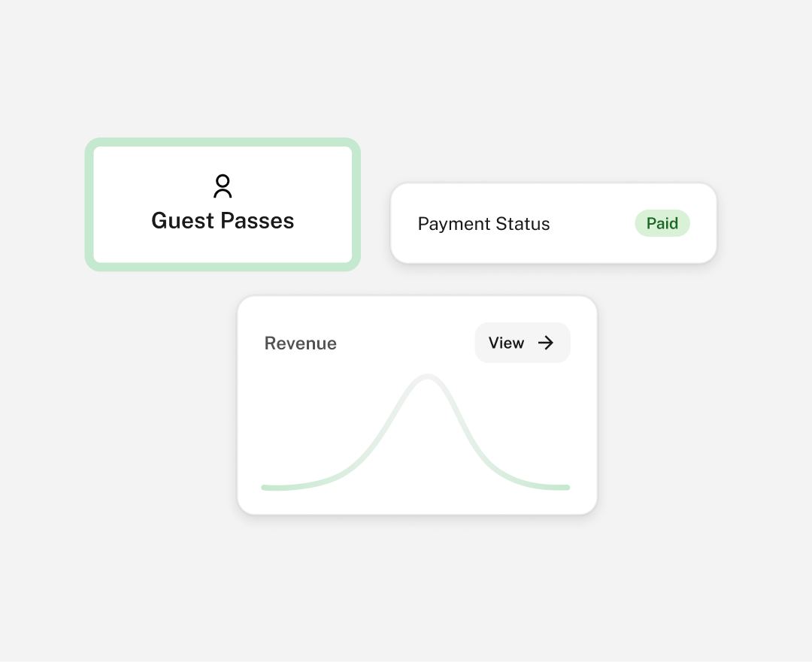Screen dimensions: 812x662
Task: Click the left end of Revenue curve
Action: [x=264, y=487]
